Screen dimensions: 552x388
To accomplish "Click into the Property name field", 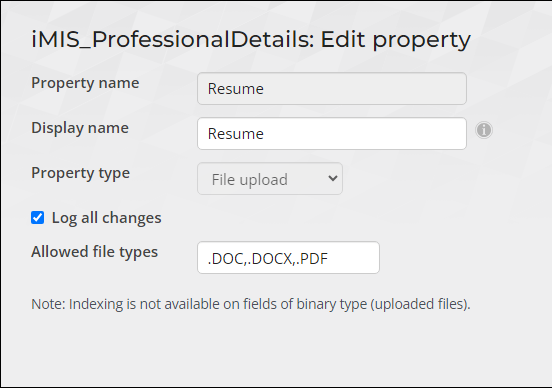I will point(332,89).
